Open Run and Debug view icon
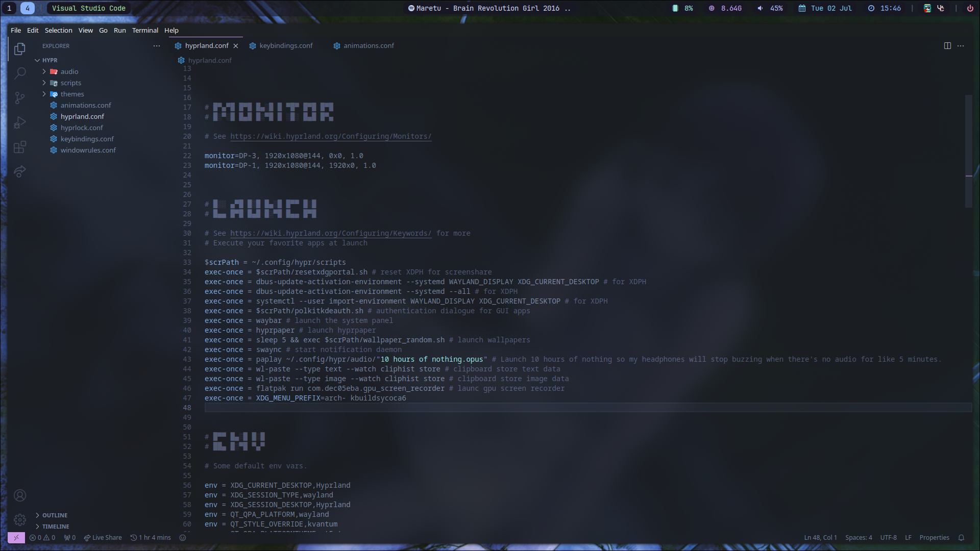The width and height of the screenshot is (980, 551). (x=20, y=122)
